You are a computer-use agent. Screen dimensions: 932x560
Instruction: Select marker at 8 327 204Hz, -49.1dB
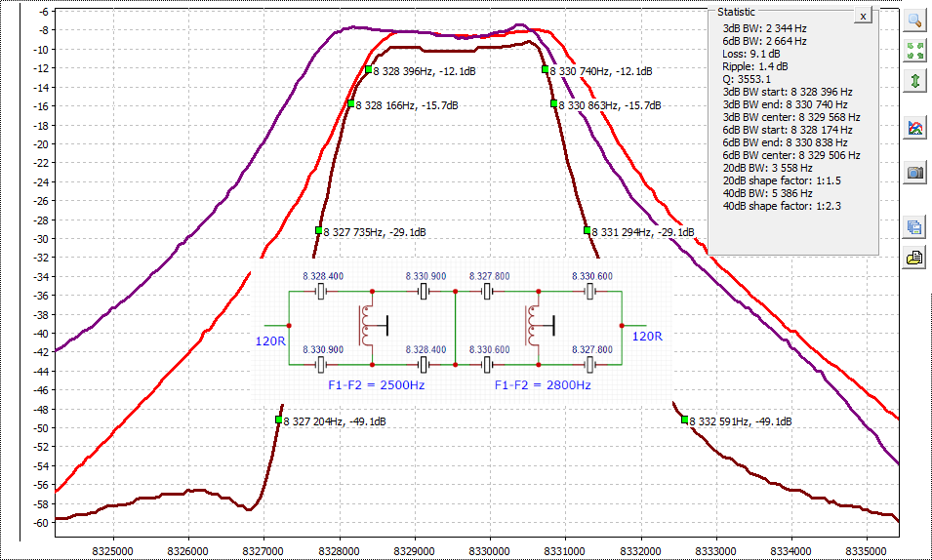(279, 420)
